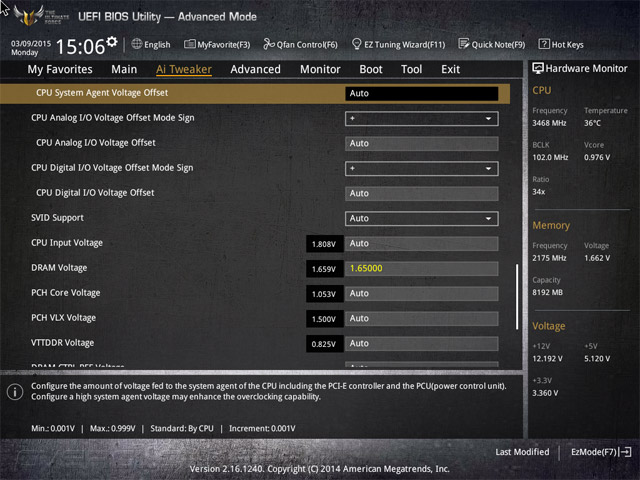Click the Hot Keys label
The width and height of the screenshot is (640, 480).
(x=568, y=44)
